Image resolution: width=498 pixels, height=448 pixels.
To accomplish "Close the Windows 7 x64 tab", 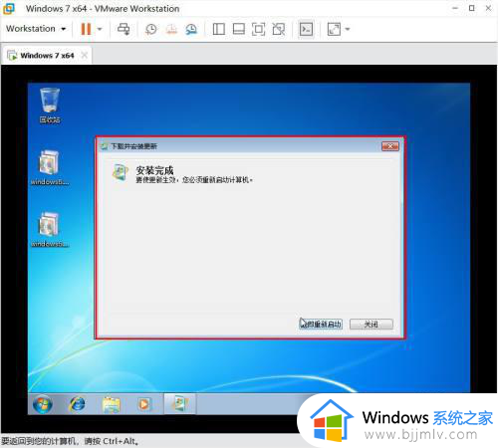I will tap(85, 55).
